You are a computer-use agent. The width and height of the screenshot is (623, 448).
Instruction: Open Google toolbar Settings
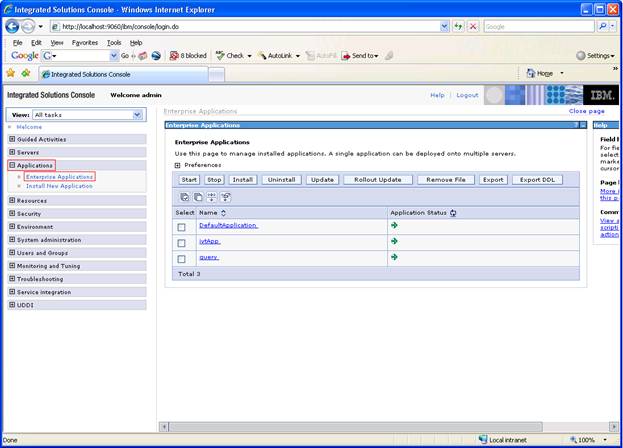[x=595, y=56]
